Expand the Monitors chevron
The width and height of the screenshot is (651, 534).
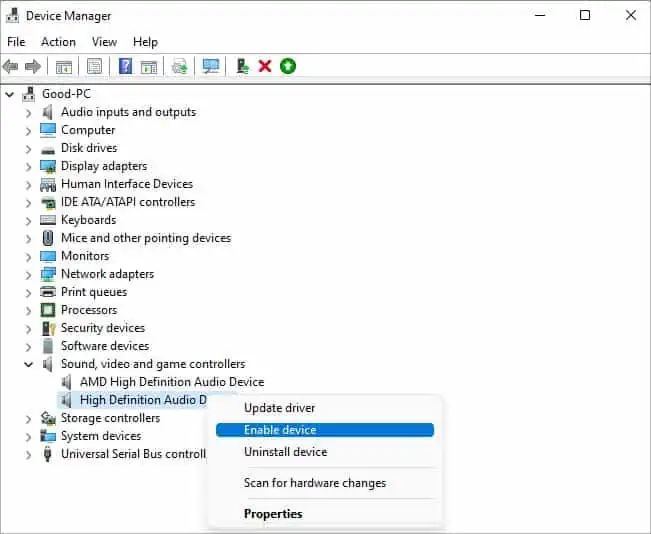[x=28, y=257]
